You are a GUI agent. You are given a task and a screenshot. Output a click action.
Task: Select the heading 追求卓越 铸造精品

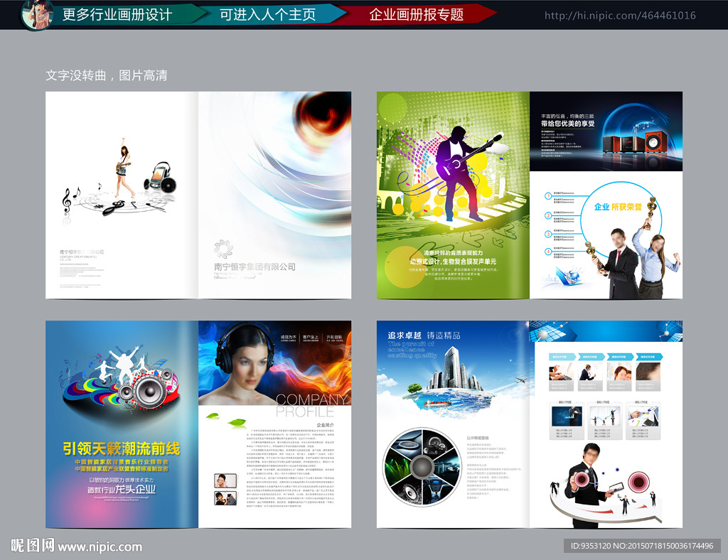424,335
